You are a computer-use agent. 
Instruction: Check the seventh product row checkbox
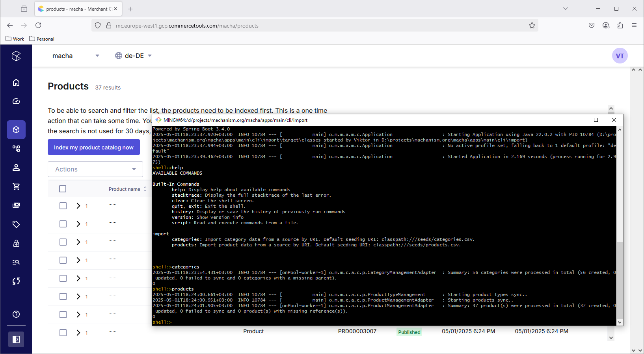(63, 315)
